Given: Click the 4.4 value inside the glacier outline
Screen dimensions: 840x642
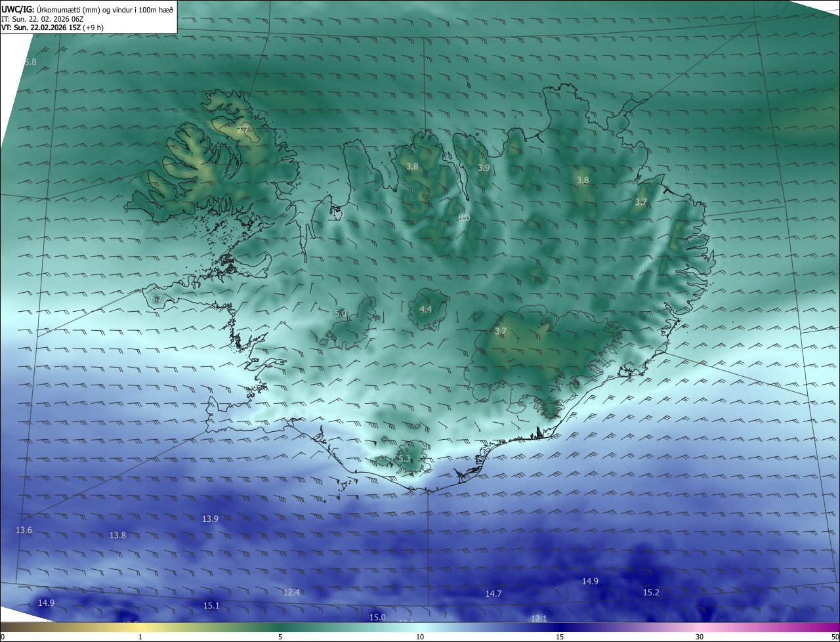Looking at the screenshot, I should pyautogui.click(x=425, y=309).
